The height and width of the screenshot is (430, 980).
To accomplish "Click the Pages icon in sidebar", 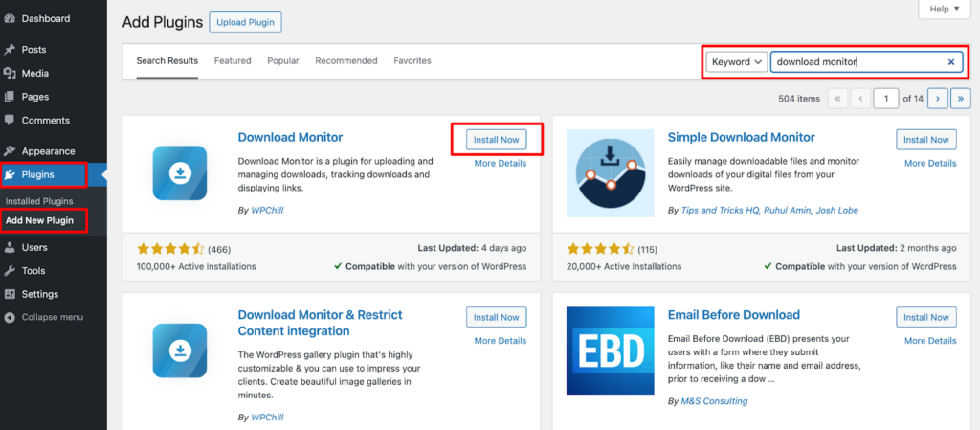I will coord(10,97).
